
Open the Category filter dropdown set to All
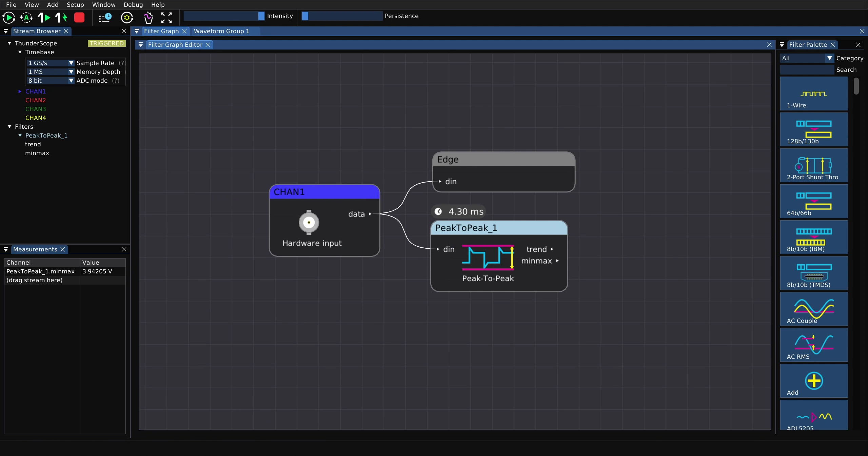click(x=807, y=58)
